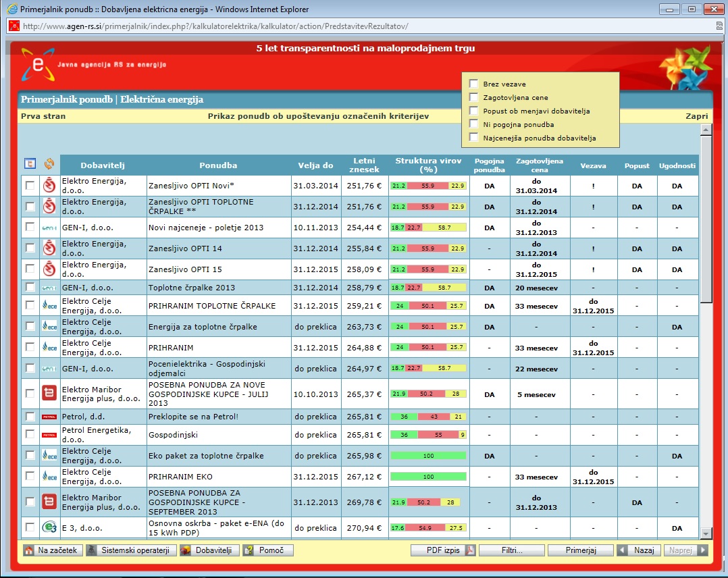Click the scrollbar up arrow of the results table

pyautogui.click(x=706, y=130)
